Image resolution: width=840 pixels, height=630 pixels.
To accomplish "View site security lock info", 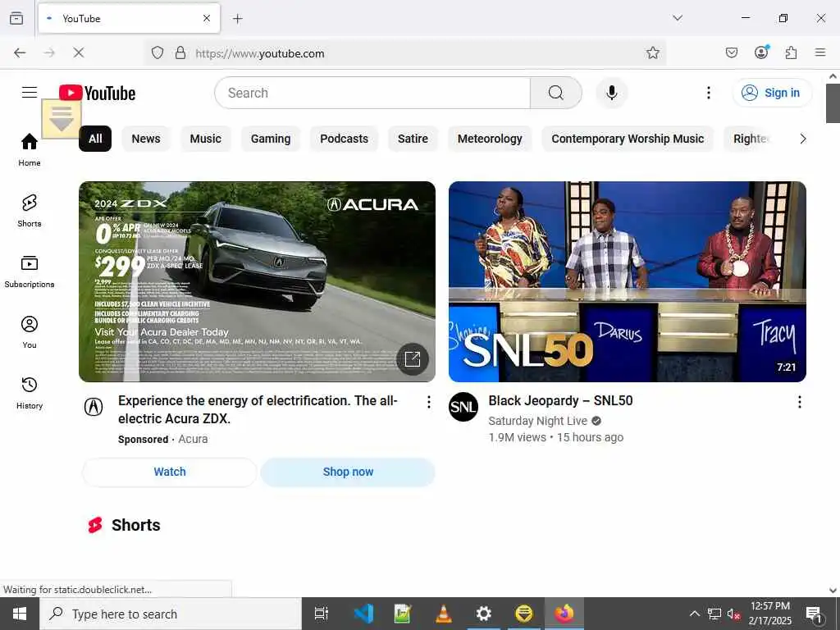I will [x=180, y=52].
